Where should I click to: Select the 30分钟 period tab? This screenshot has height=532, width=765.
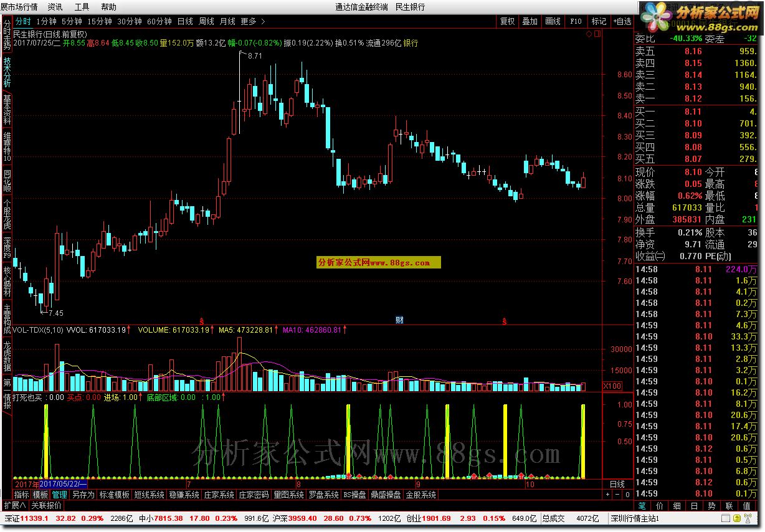point(130,21)
